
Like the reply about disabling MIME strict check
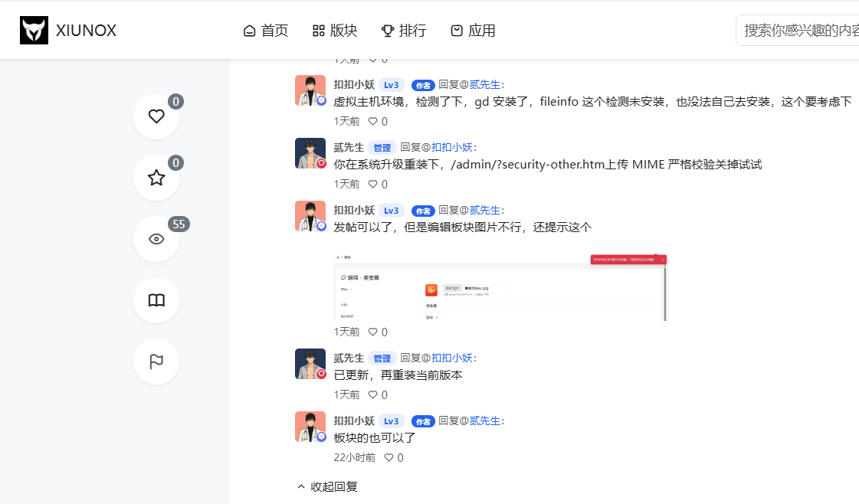(x=378, y=184)
